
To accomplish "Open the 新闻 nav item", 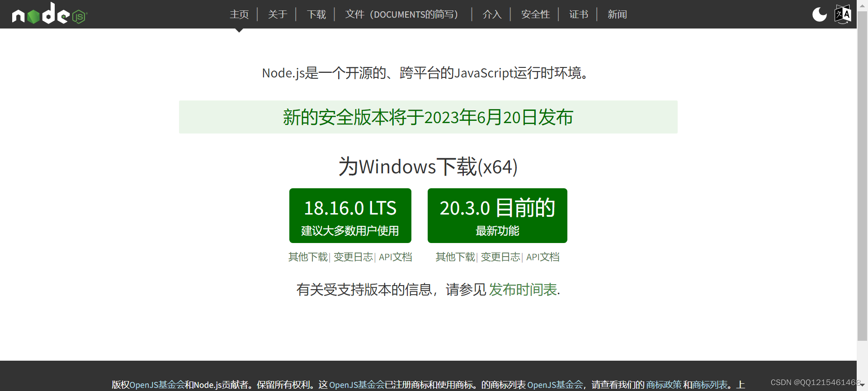I will [x=617, y=14].
